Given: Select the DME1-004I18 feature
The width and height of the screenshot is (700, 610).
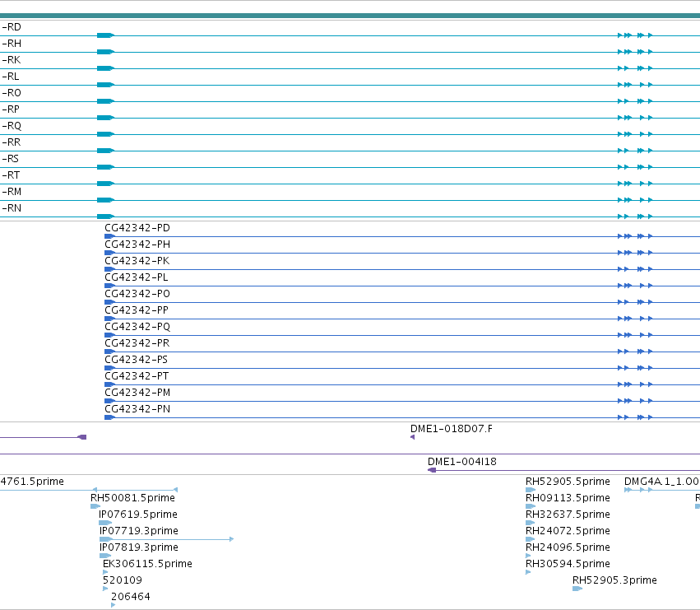Looking at the screenshot, I should tap(462, 462).
